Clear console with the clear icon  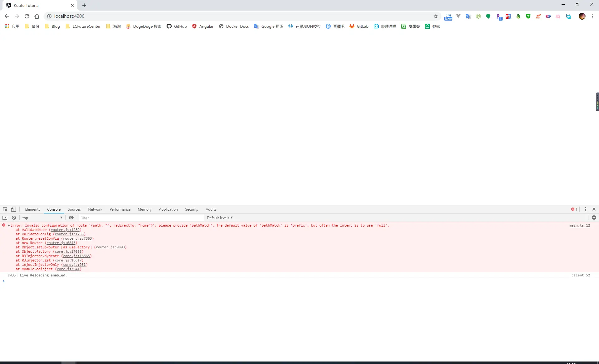(x=14, y=218)
